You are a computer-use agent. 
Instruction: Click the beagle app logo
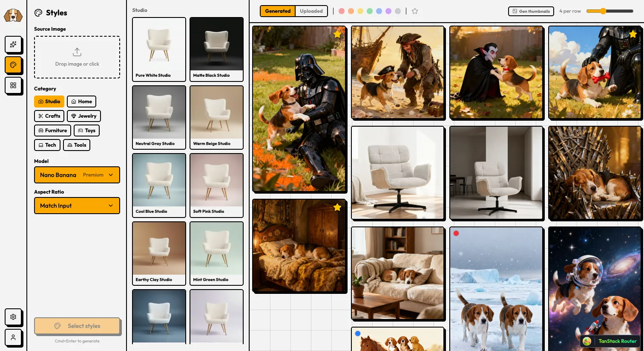coord(13,15)
